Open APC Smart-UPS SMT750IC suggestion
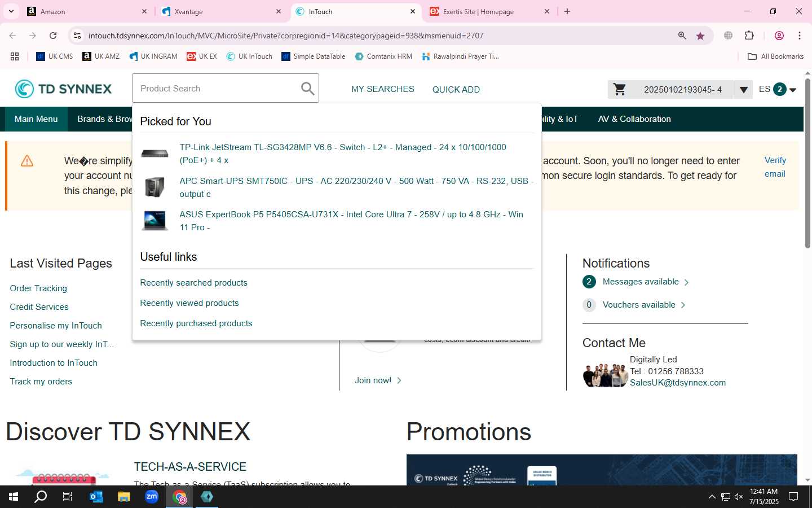 [x=356, y=187]
